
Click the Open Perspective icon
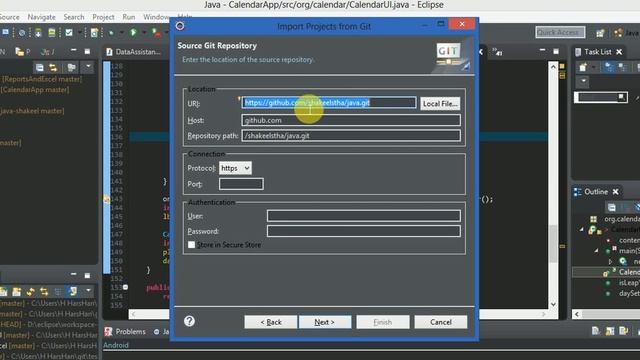pyautogui.click(x=600, y=33)
